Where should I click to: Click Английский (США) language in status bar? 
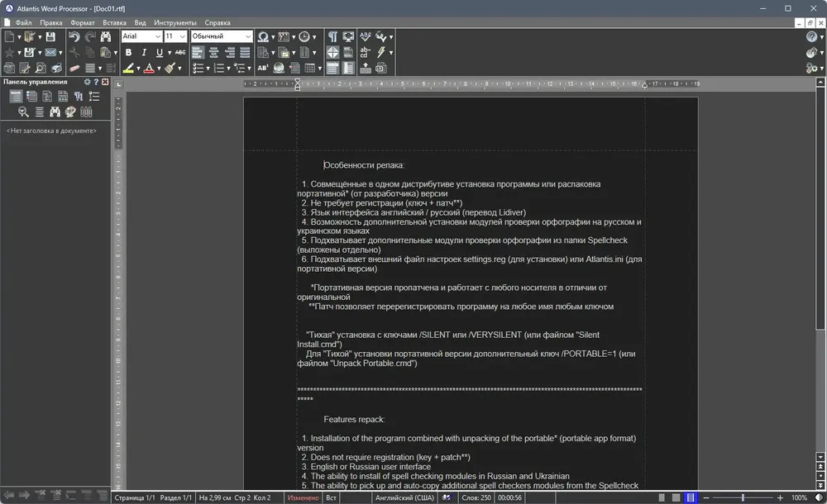404,497
